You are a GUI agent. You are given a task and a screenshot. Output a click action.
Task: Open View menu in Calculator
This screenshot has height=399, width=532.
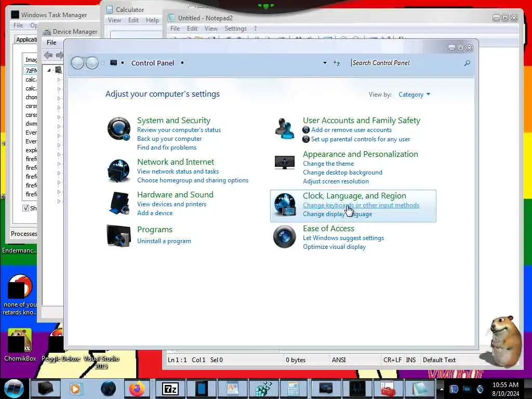point(114,20)
